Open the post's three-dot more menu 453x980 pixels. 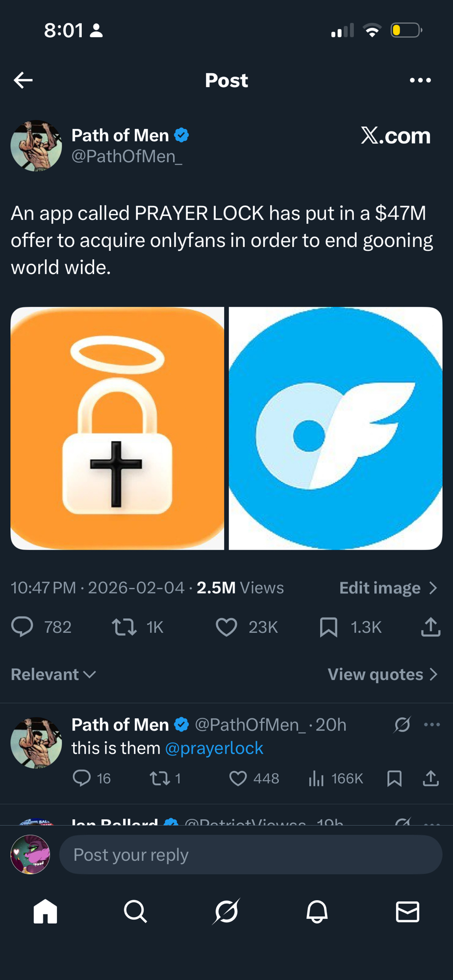420,80
